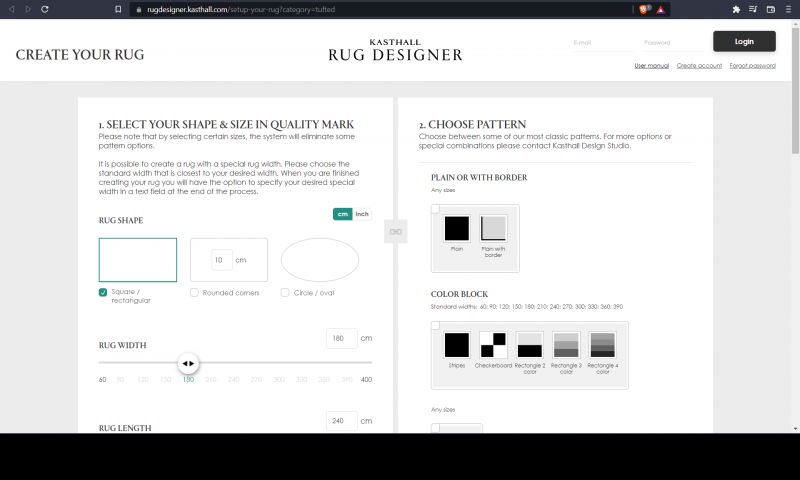Screen dimensions: 800x480
Task: Pick the Stripes pattern
Action: (457, 345)
